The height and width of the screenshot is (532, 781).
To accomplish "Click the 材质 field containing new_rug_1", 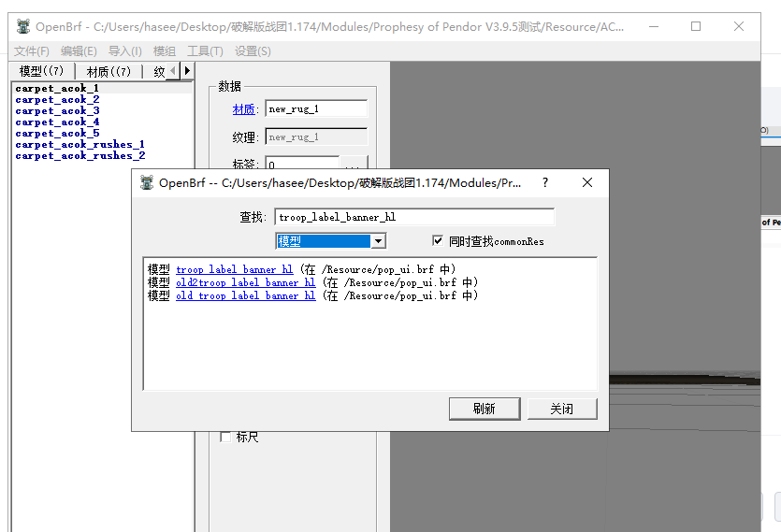I will coord(316,108).
